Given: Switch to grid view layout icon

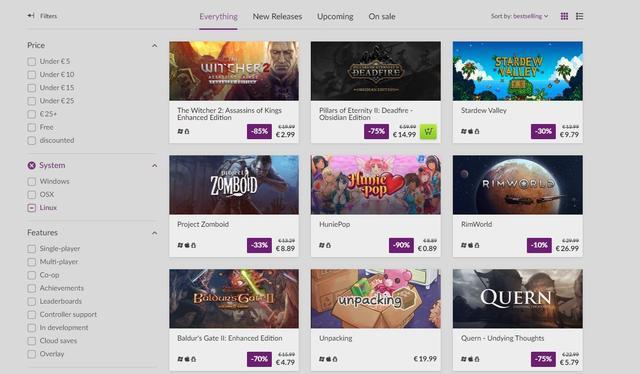Looking at the screenshot, I should (564, 16).
